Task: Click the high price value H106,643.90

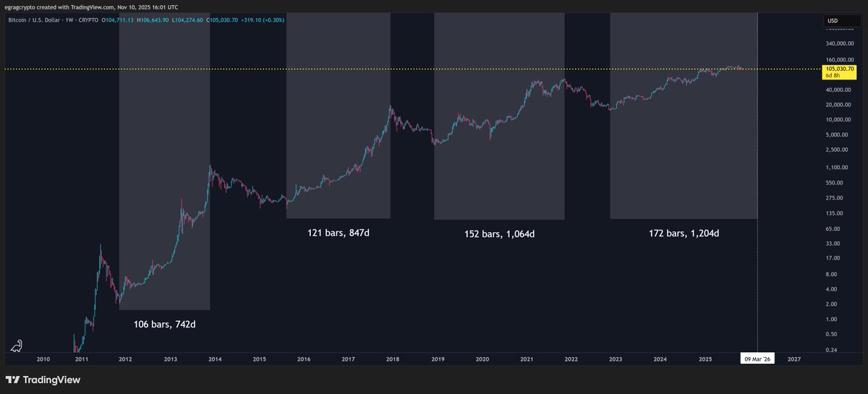Action: coord(153,20)
